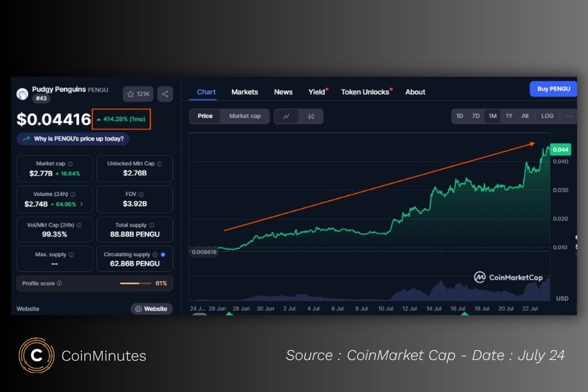
Task: Set chart range to 7D
Action: pos(476,116)
